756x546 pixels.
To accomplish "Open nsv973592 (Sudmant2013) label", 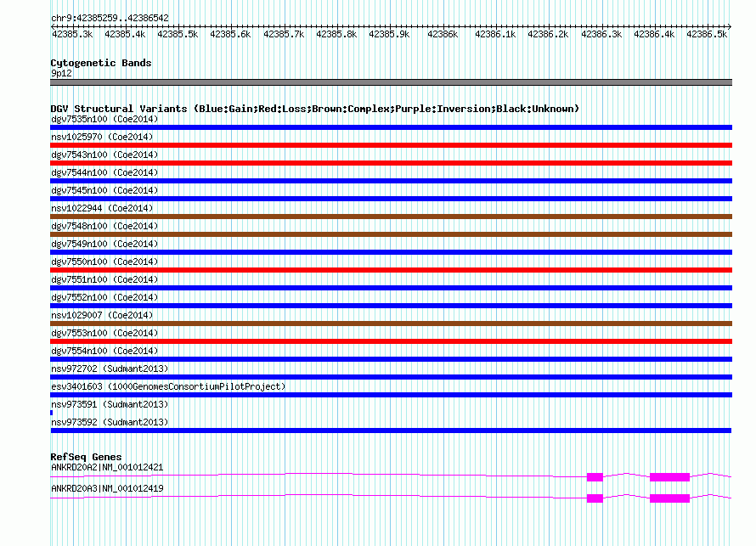I will 110,422.
